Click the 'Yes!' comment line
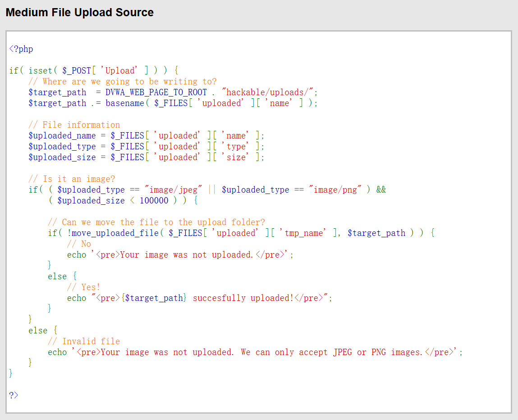This screenshot has width=518, height=420. 83,287
